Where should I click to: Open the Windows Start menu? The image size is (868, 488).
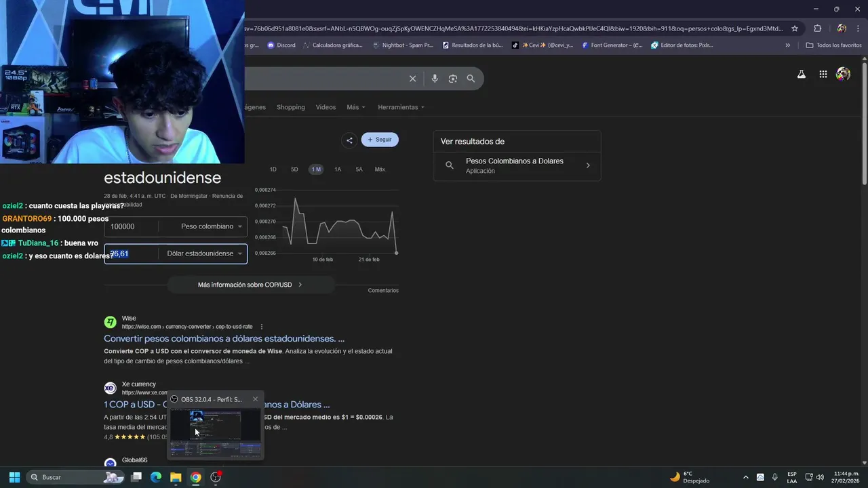[x=14, y=477]
